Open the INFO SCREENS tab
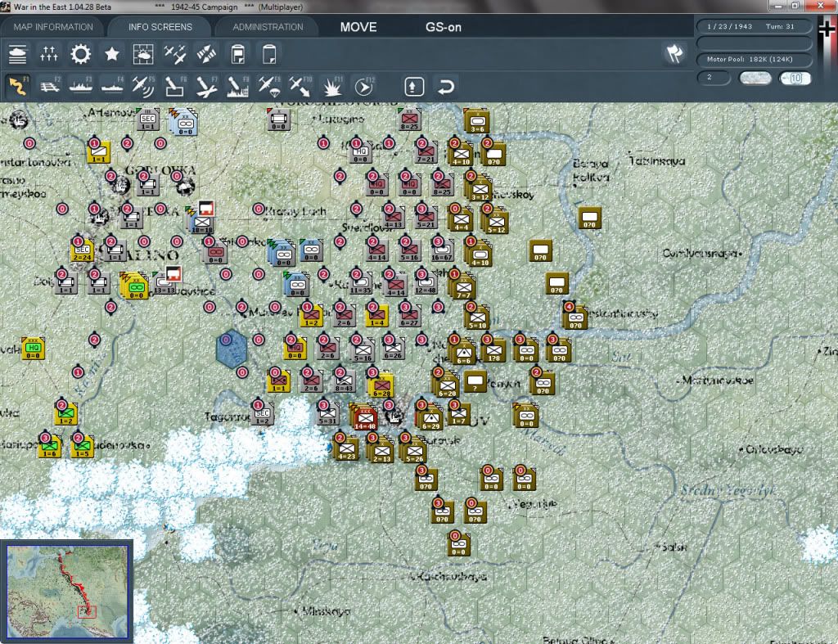Viewport: 838px width, 644px height. (x=160, y=27)
